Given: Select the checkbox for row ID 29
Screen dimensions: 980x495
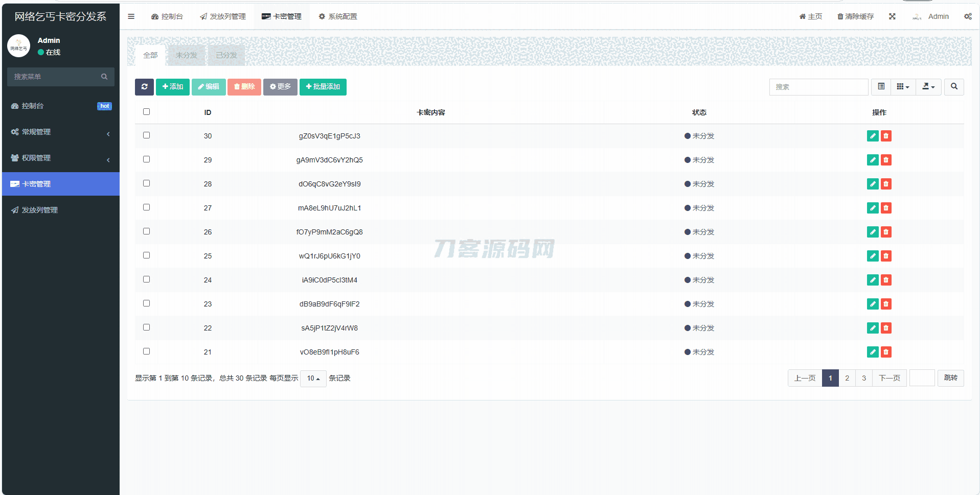Looking at the screenshot, I should click(147, 159).
